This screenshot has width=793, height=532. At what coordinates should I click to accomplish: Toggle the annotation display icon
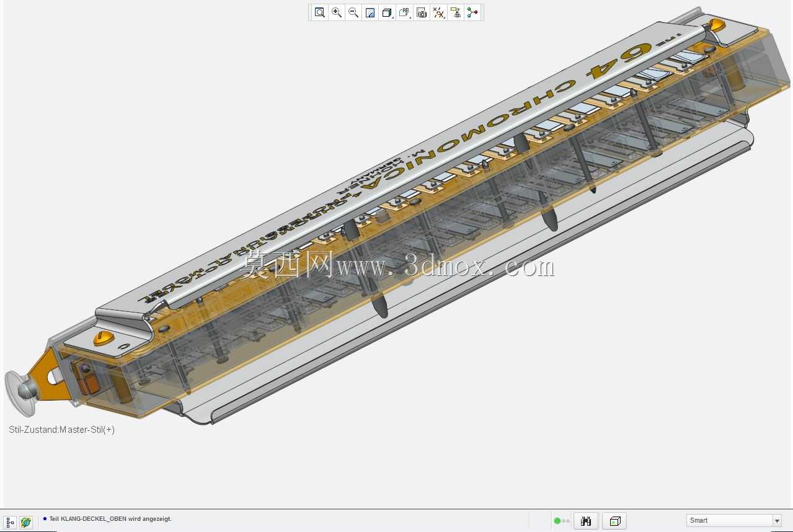(456, 12)
